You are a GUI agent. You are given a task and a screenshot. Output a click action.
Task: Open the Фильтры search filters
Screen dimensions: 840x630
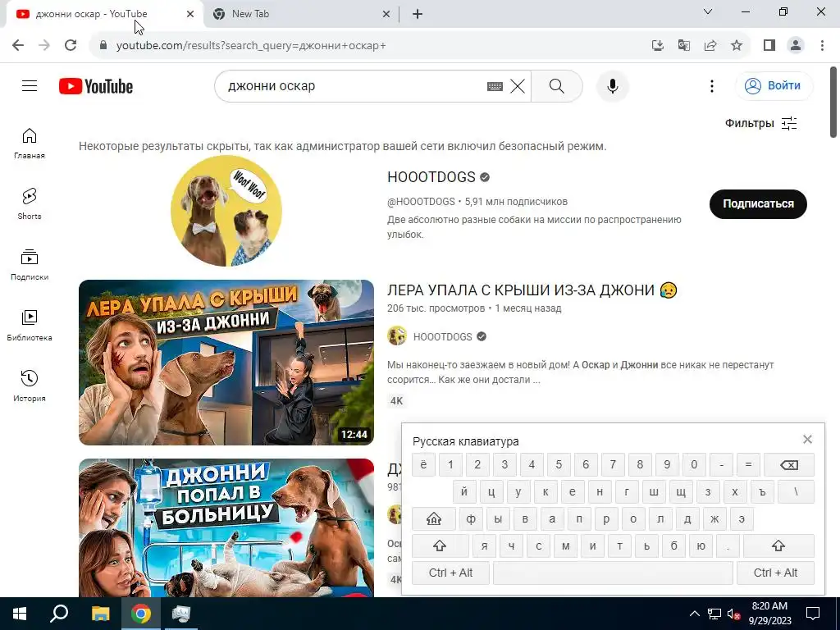760,123
